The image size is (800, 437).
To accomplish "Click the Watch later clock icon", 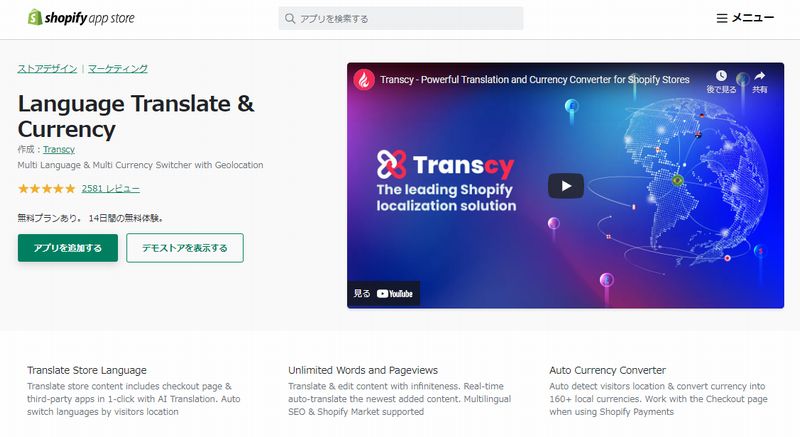I will click(x=721, y=76).
